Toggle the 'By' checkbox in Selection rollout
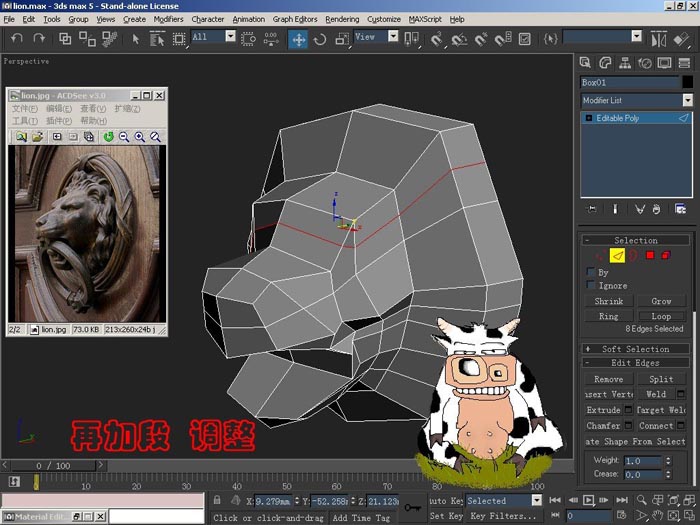700x525 pixels. [591, 271]
